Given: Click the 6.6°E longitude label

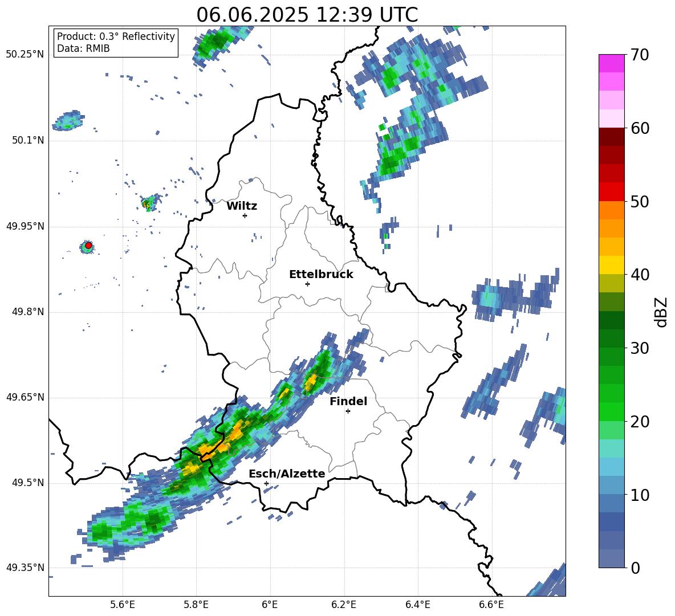Looking at the screenshot, I should tap(491, 605).
